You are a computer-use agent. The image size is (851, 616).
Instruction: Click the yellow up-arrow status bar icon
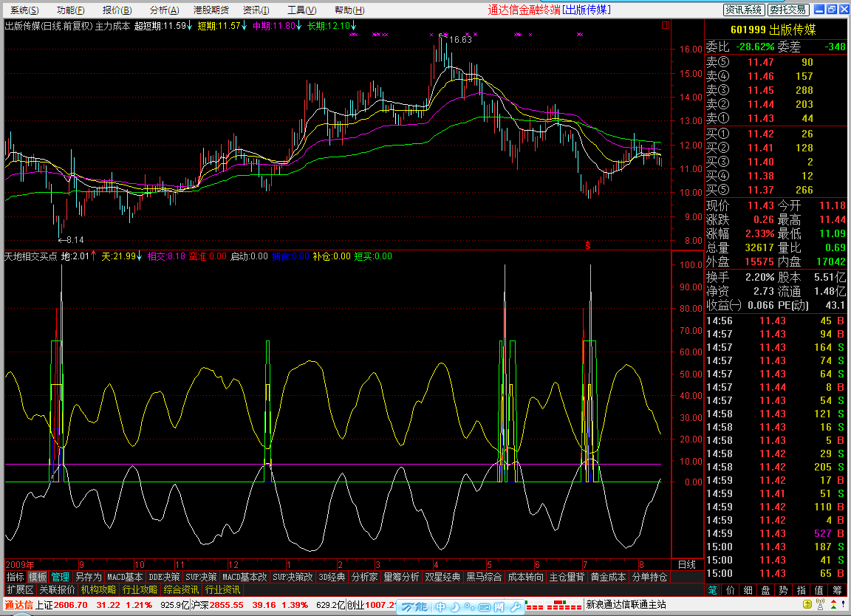[x=807, y=604]
